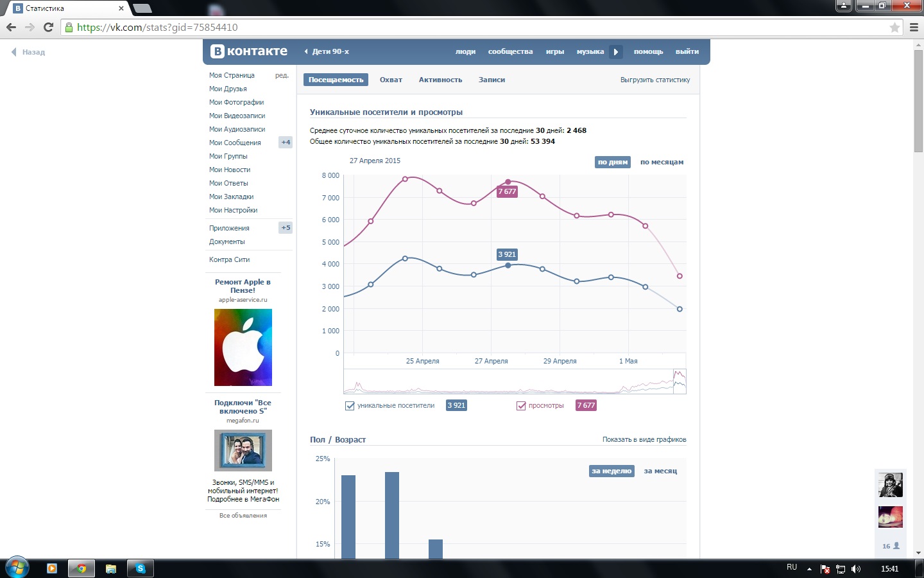Image resolution: width=924 pixels, height=578 pixels.
Task: Click музыка in top menu
Action: pos(590,51)
